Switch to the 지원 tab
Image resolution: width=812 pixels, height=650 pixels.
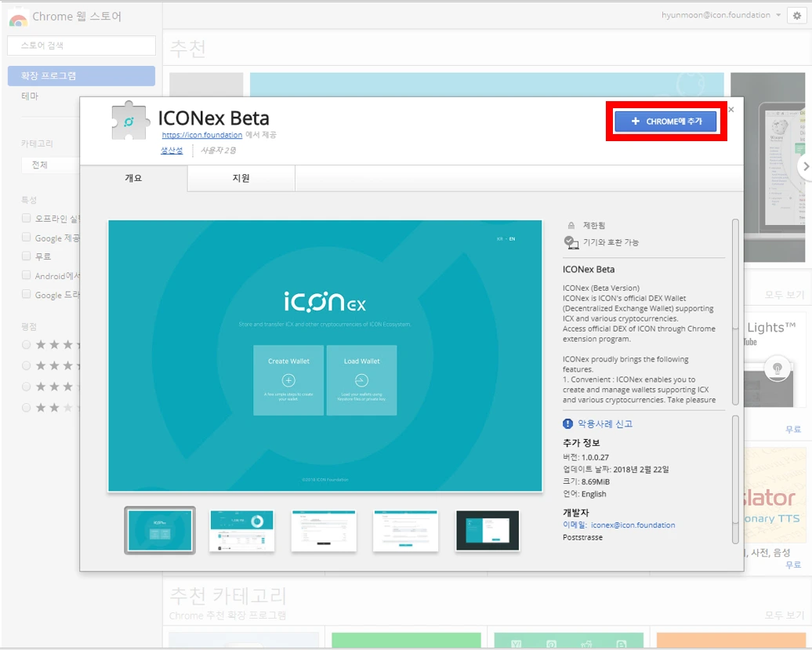click(x=241, y=178)
